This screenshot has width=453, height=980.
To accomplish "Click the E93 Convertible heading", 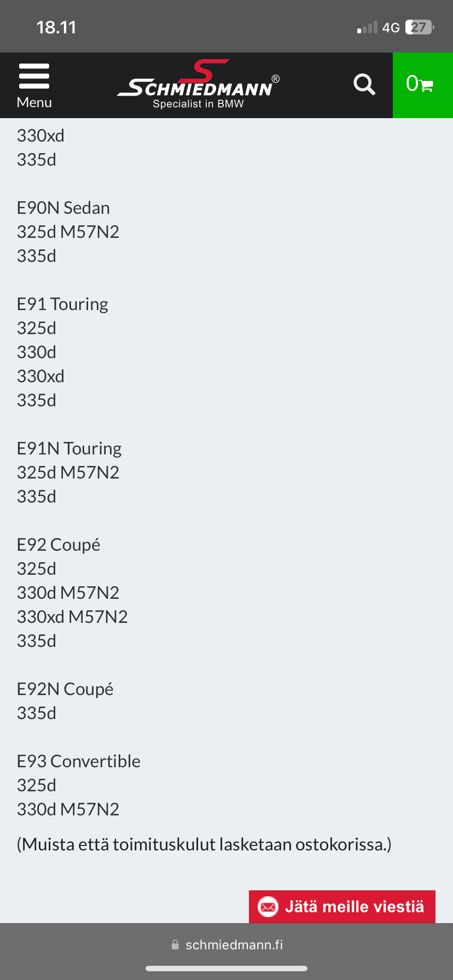I will pyautogui.click(x=79, y=761).
